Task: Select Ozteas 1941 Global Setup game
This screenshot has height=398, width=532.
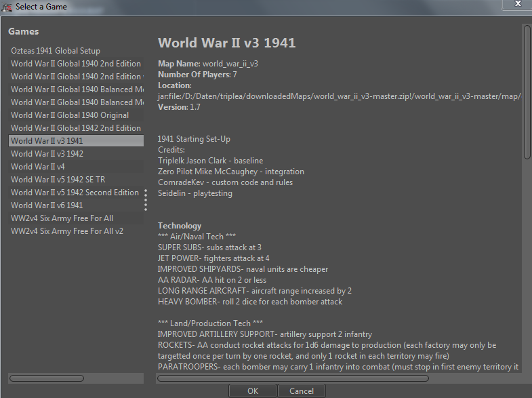Action: [x=76, y=51]
